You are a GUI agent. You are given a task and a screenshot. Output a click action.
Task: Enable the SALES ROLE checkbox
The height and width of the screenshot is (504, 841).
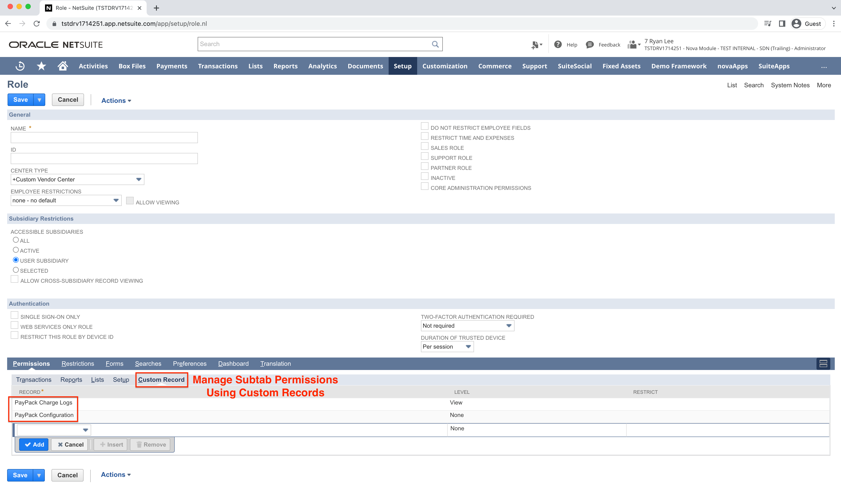425,146
